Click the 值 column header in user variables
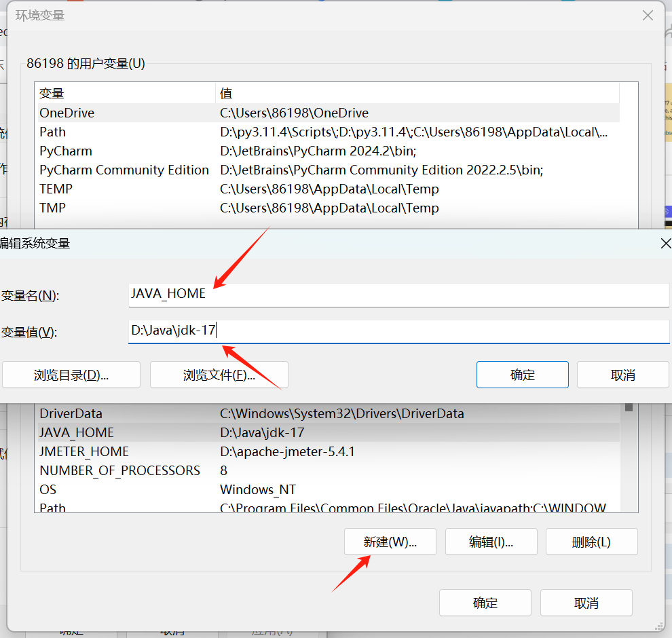672x638 pixels. point(417,93)
